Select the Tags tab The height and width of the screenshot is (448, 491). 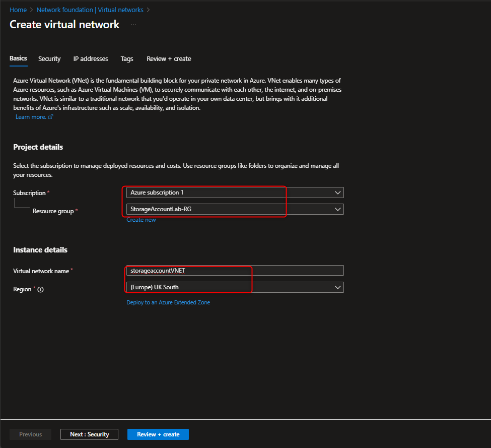coord(126,58)
